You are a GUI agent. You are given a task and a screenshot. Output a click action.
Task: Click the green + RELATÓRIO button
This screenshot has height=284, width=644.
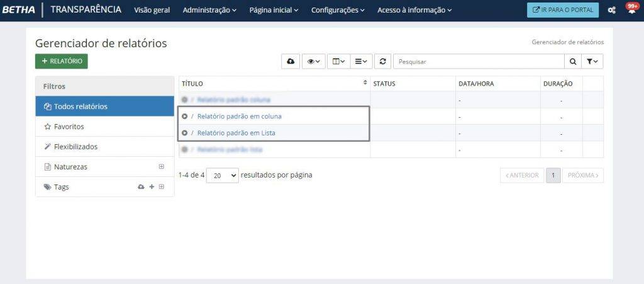pyautogui.click(x=62, y=61)
